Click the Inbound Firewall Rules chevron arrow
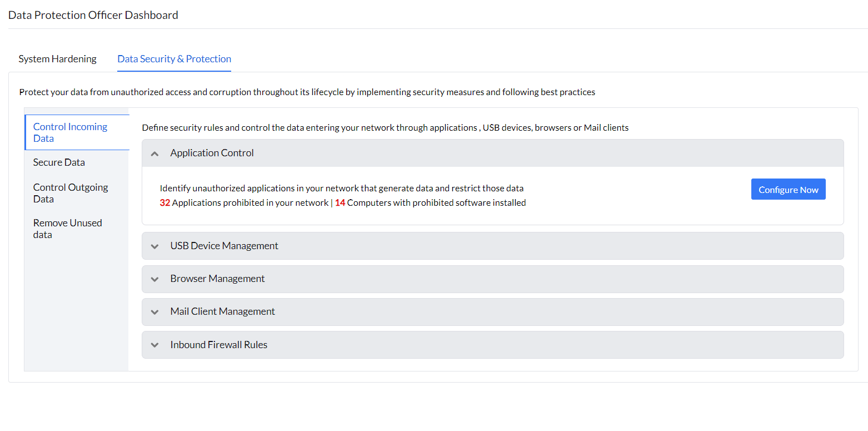This screenshot has height=431, width=868. coord(155,345)
